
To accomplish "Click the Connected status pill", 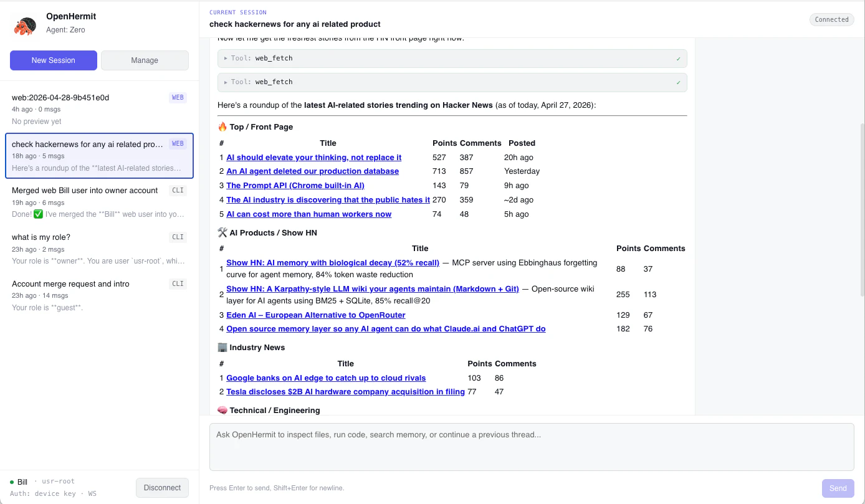I will (831, 19).
